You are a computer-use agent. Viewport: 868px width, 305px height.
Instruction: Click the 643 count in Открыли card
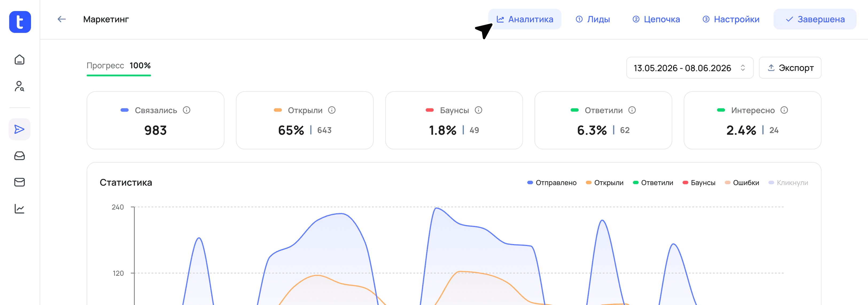[325, 130]
